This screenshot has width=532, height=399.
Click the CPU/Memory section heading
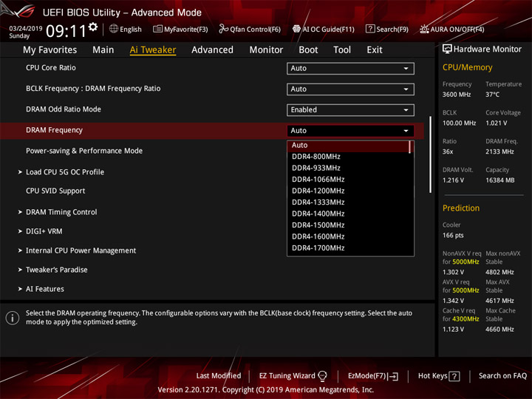(x=467, y=67)
